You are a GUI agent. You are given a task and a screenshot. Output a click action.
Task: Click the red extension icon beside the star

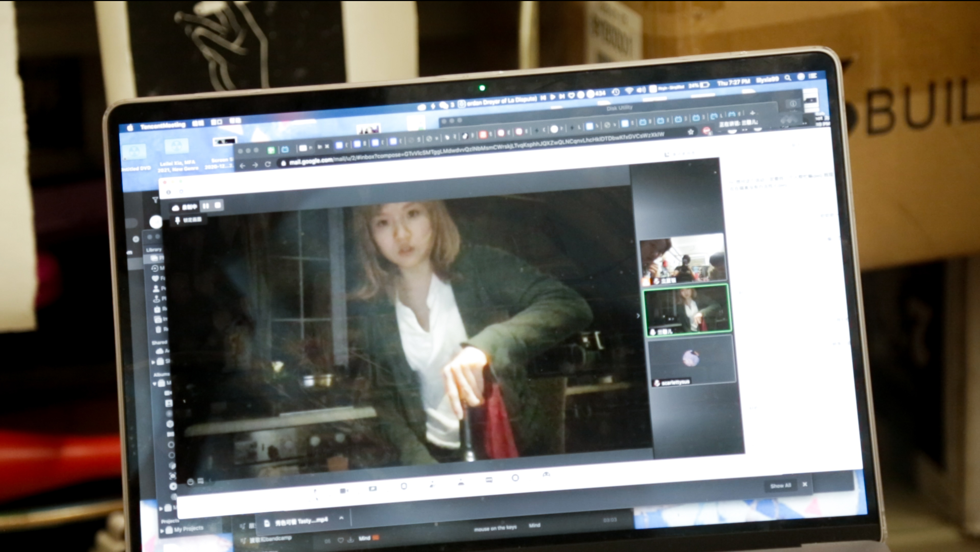(707, 131)
